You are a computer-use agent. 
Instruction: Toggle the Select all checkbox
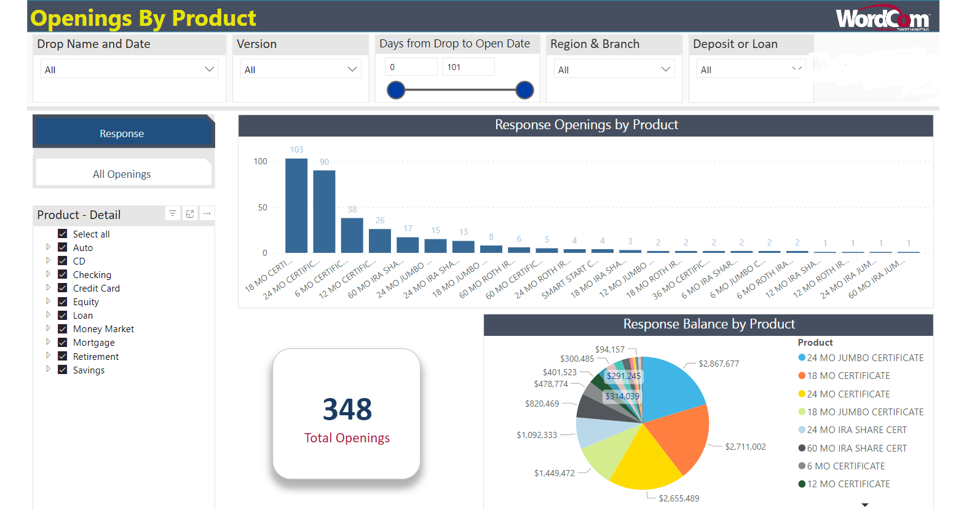click(x=62, y=234)
